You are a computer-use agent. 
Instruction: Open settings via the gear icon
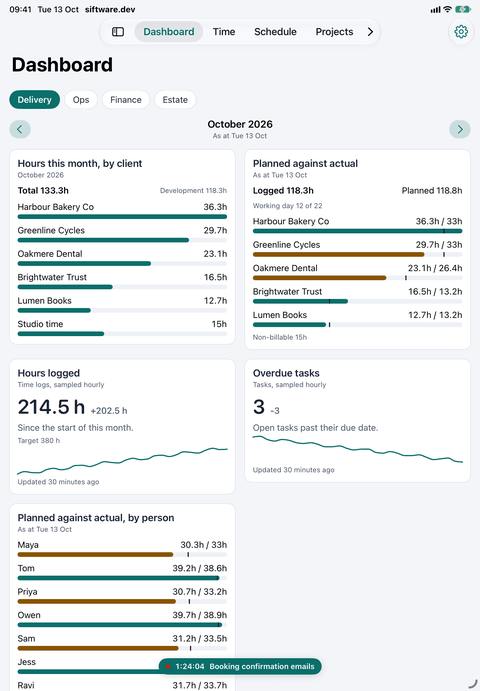461,32
